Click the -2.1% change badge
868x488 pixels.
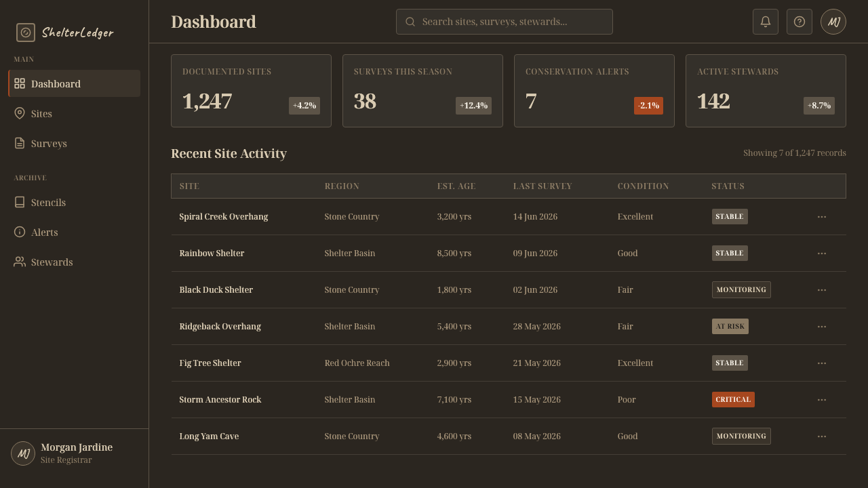[648, 106]
